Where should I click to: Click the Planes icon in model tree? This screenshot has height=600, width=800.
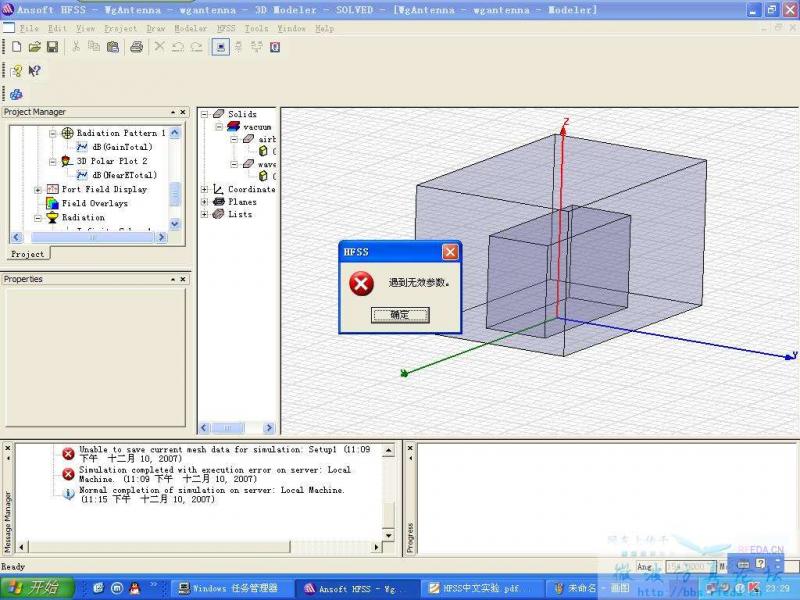218,202
